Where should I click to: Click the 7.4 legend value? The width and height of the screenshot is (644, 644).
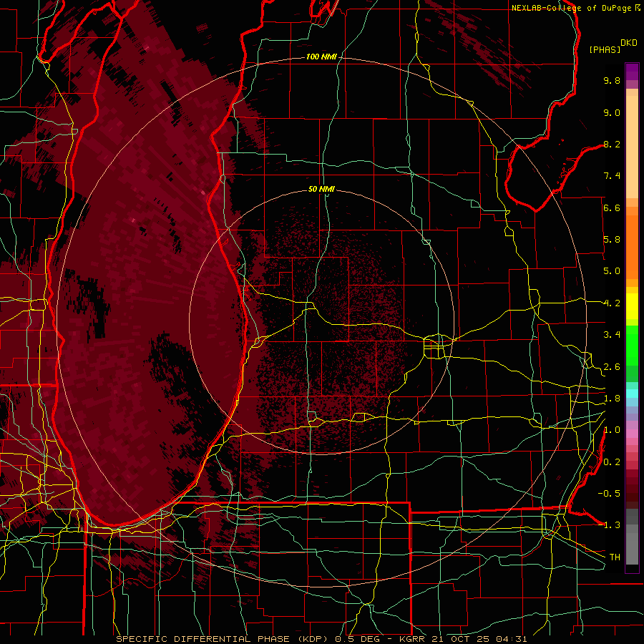pyautogui.click(x=612, y=176)
